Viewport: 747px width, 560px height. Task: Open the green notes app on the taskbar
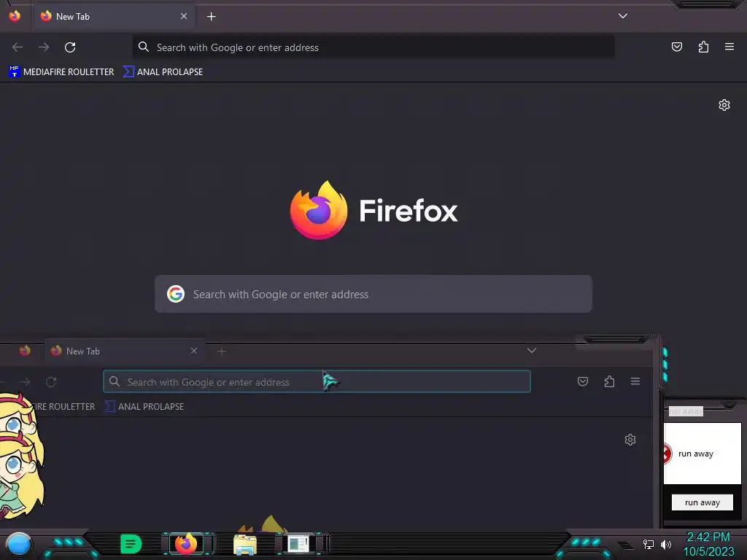(131, 544)
